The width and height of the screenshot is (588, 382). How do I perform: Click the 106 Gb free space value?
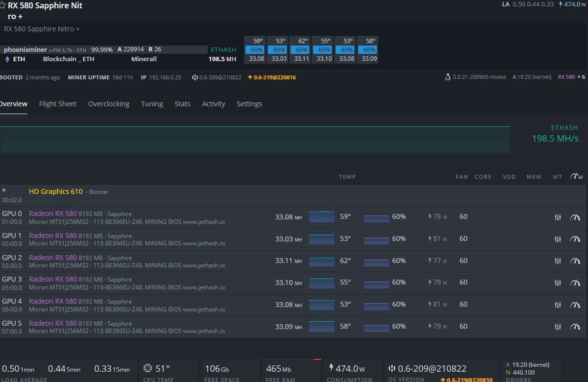click(x=217, y=368)
